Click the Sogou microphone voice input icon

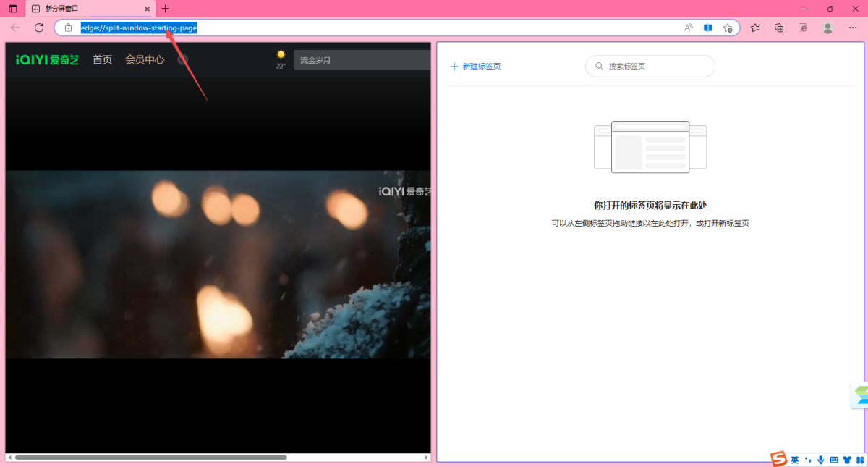click(x=820, y=460)
